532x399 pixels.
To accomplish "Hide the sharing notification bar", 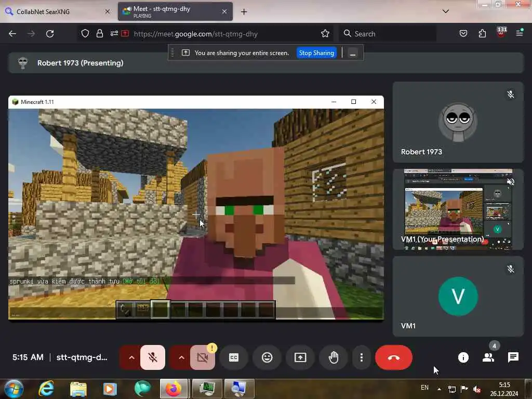I will 353,53.
